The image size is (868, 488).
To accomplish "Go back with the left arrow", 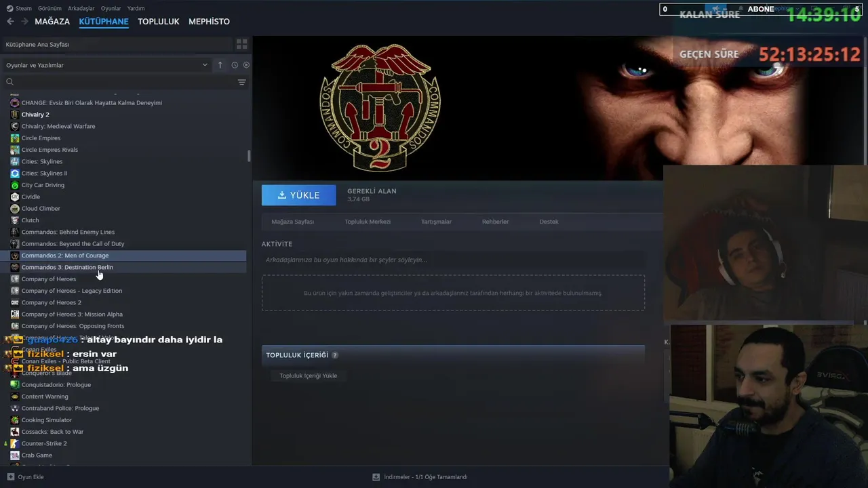I will point(10,22).
